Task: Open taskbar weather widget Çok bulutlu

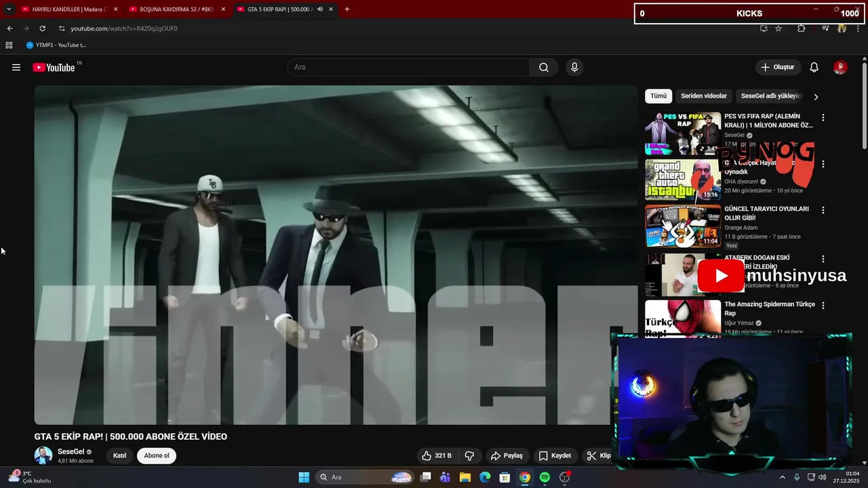Action: [30, 477]
